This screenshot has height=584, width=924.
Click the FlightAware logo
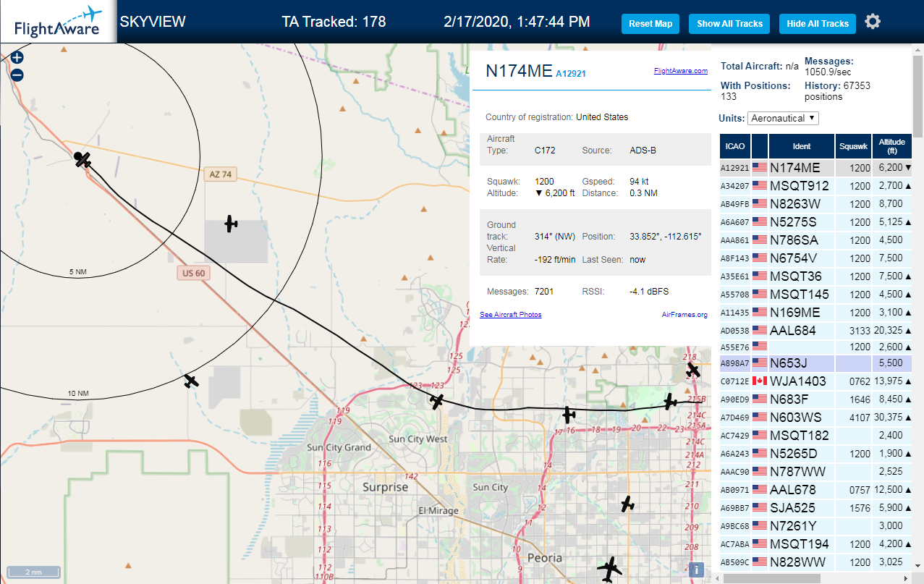point(58,22)
